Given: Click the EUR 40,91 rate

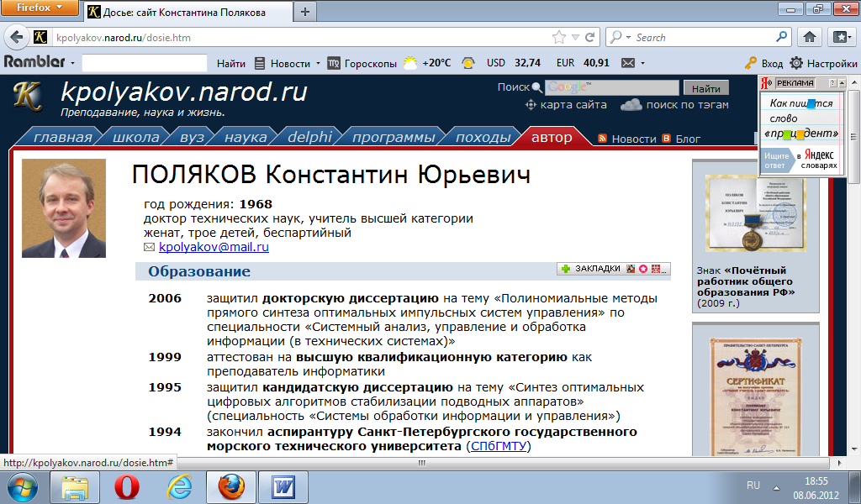Looking at the screenshot, I should click(583, 63).
